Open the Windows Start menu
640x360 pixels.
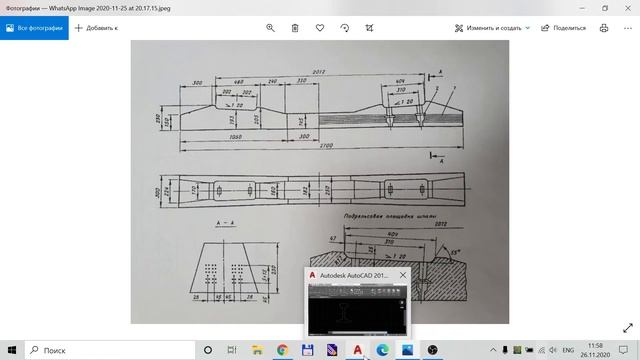[12, 350]
